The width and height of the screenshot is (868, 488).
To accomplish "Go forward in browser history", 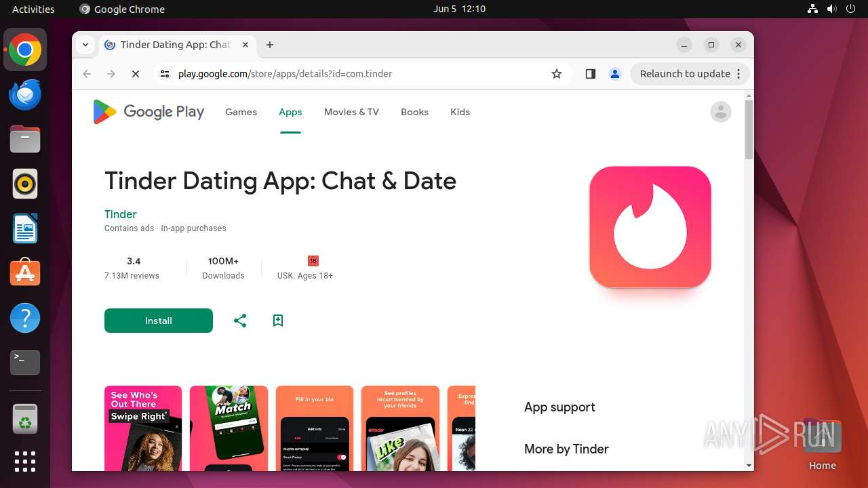I will pos(111,74).
